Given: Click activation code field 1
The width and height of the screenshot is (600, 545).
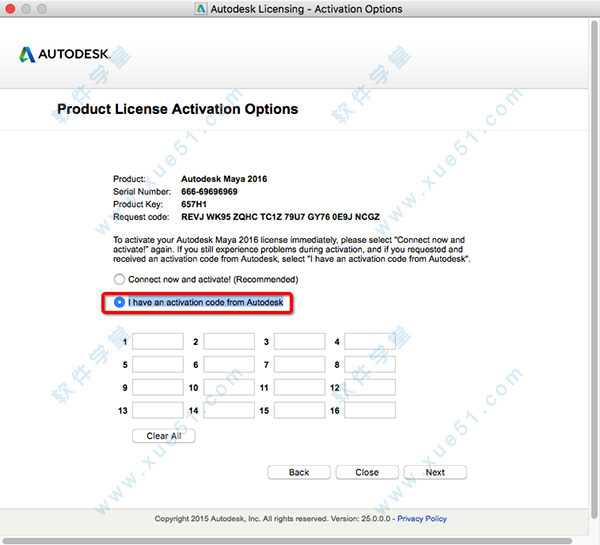Looking at the screenshot, I should pyautogui.click(x=158, y=341).
